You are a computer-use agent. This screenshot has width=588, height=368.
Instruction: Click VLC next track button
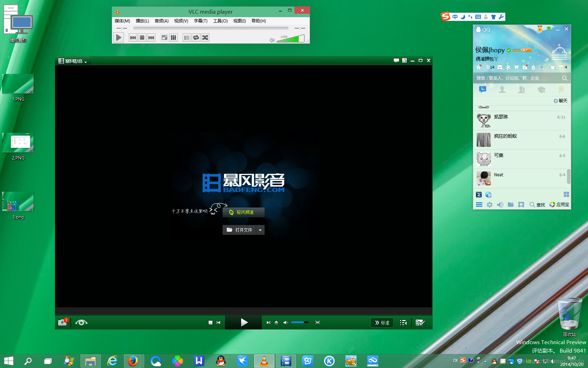tap(151, 38)
